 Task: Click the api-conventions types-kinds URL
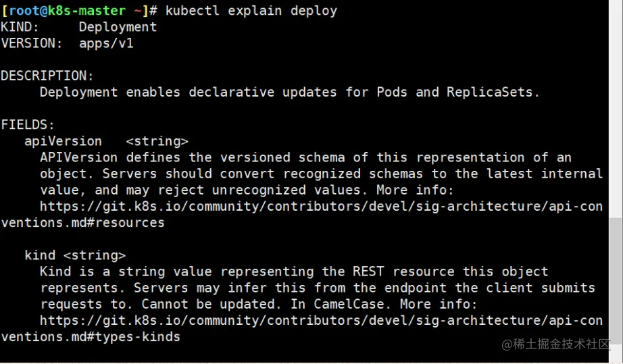click(x=322, y=320)
